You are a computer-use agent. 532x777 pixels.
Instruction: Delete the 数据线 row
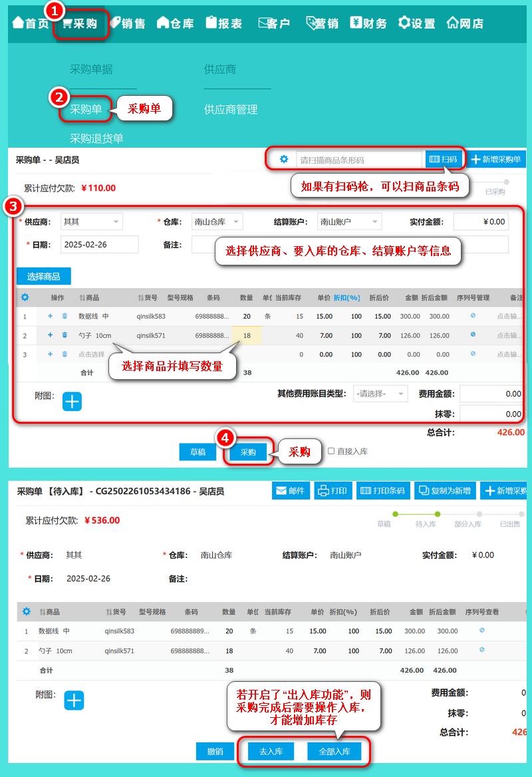coord(65,315)
